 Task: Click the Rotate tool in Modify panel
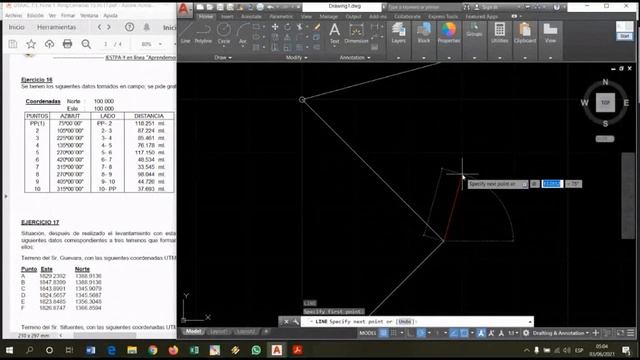point(288,27)
